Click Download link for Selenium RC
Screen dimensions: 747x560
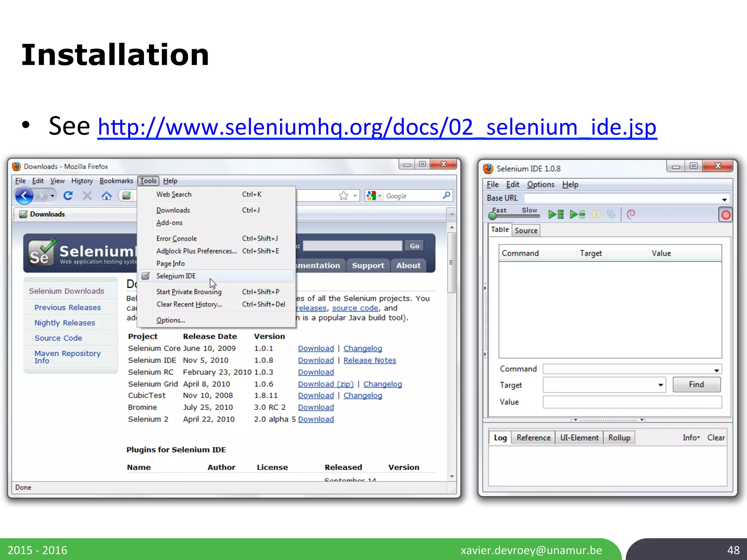tap(316, 372)
